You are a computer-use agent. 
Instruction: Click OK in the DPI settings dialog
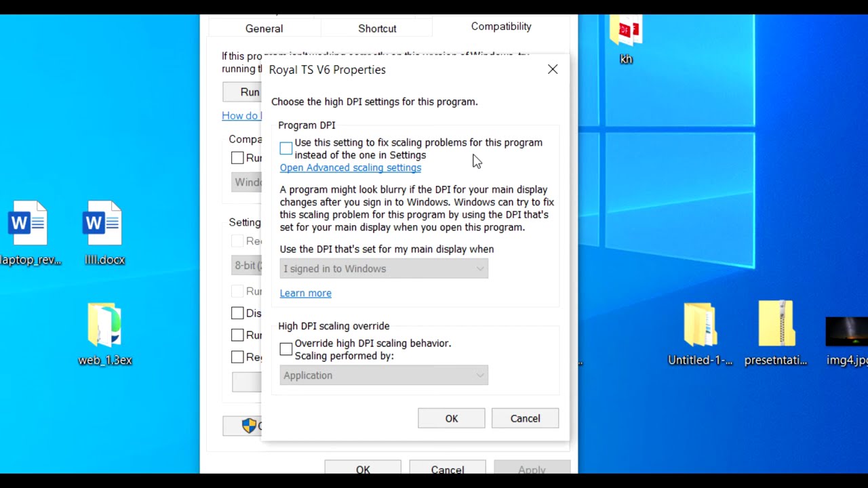(452, 418)
